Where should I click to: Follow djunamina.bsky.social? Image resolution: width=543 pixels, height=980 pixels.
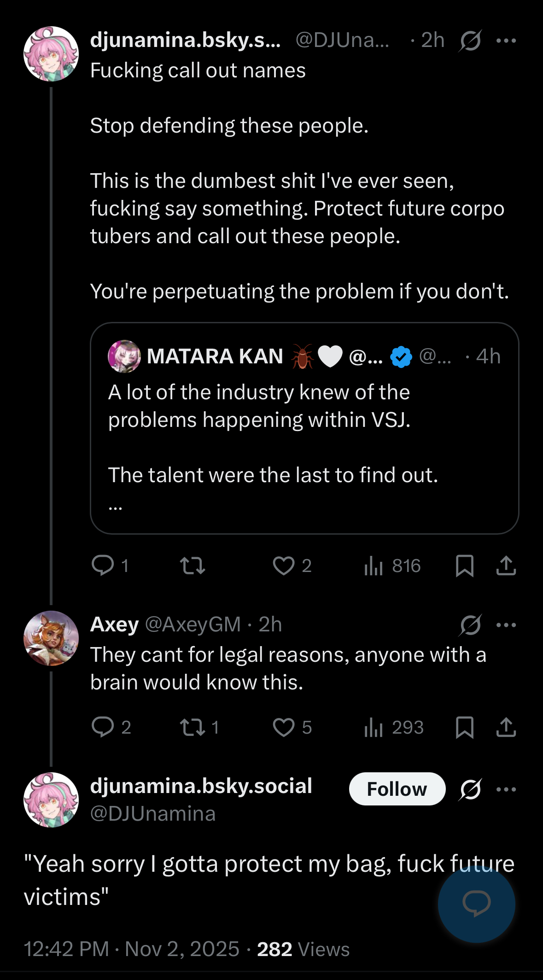pyautogui.click(x=397, y=789)
